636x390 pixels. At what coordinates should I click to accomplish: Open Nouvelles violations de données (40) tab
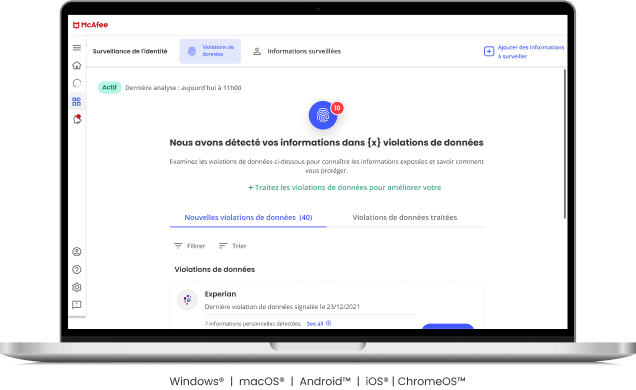click(248, 218)
